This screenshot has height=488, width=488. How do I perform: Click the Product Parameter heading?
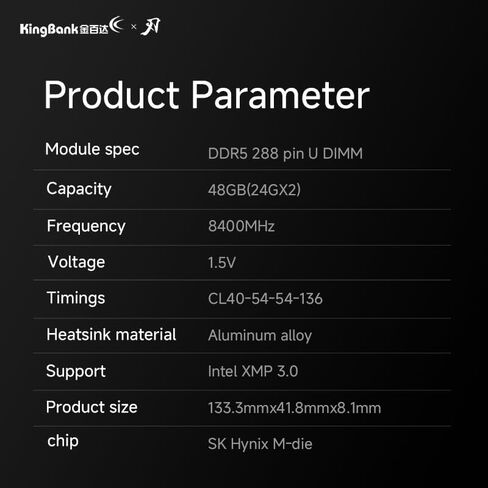(x=207, y=95)
